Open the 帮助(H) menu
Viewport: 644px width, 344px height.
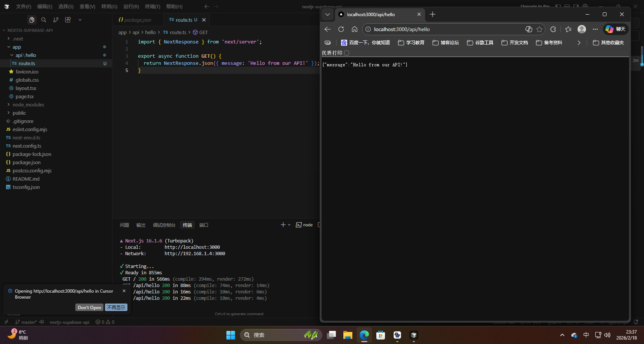tap(174, 6)
